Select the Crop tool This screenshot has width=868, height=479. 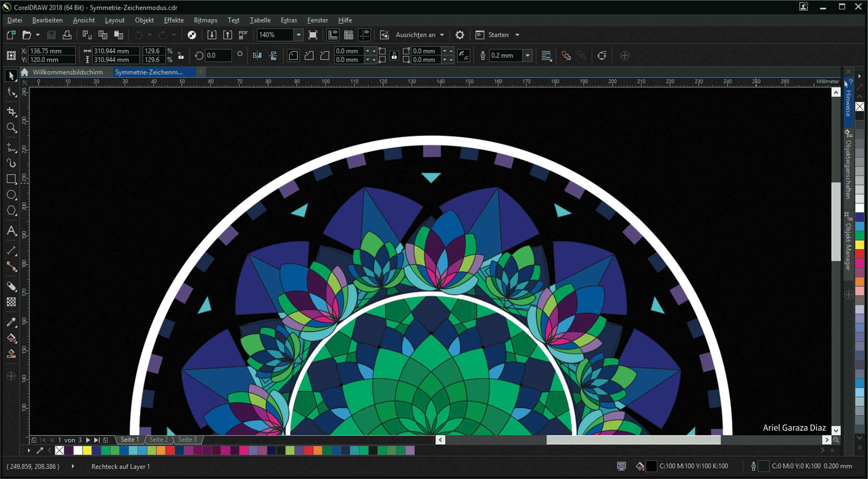[x=11, y=111]
